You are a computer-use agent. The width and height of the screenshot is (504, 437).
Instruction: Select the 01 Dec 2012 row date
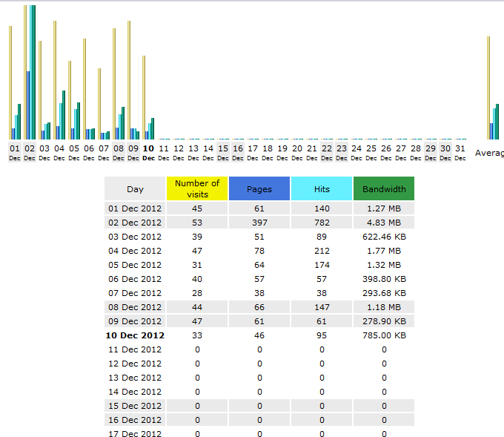click(135, 208)
